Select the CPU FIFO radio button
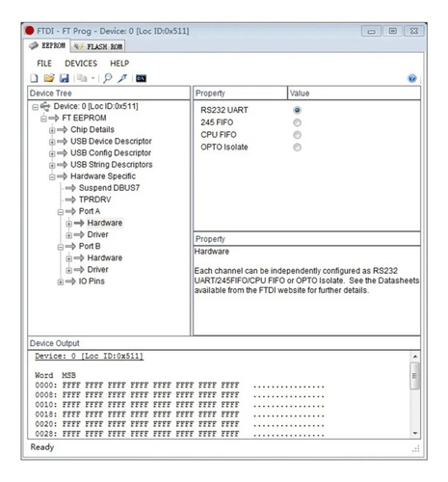This screenshot has height=482, width=448. [297, 135]
